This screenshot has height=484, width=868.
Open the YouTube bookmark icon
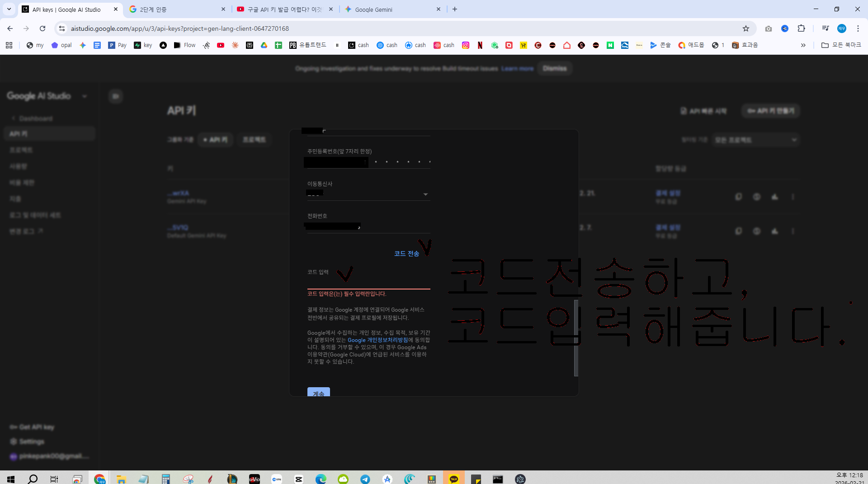(x=221, y=45)
